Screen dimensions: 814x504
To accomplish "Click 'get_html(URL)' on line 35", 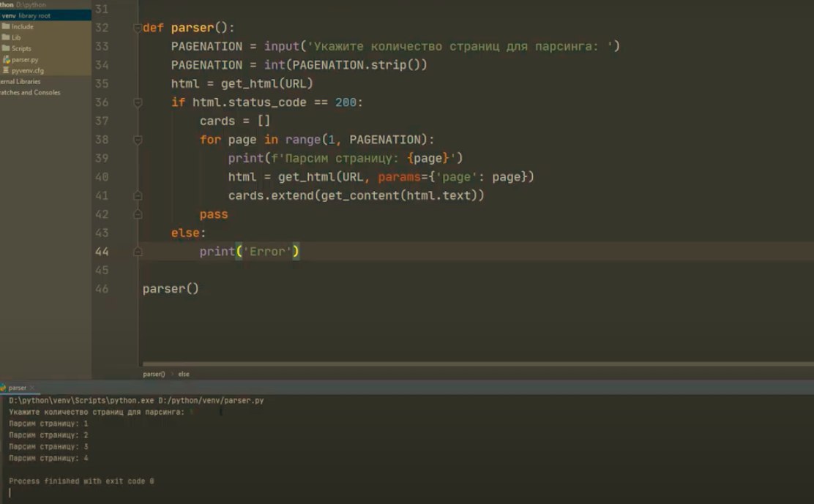I will 267,83.
